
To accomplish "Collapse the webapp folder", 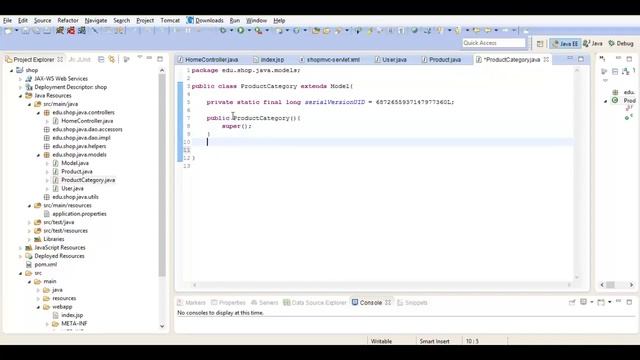I will click(x=38, y=307).
